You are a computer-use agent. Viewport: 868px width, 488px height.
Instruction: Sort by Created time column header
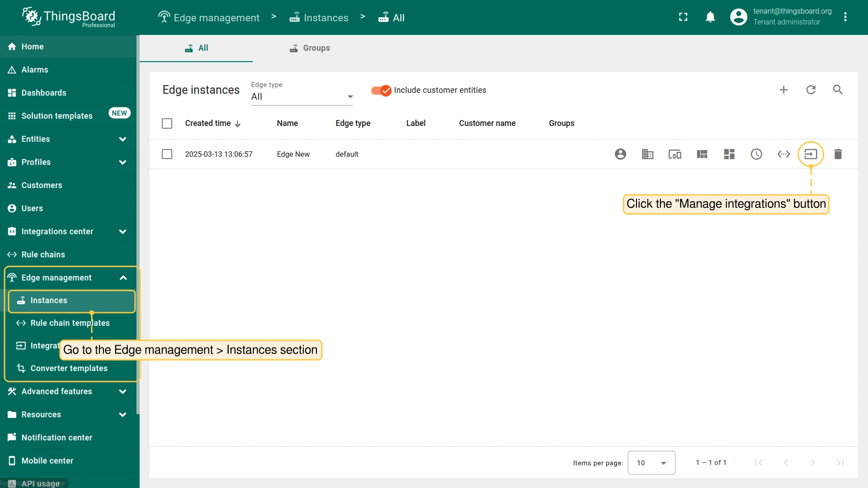pyautogui.click(x=208, y=123)
